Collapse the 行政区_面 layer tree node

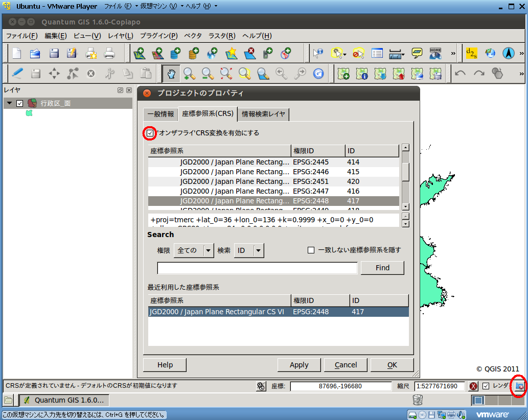tap(9, 103)
